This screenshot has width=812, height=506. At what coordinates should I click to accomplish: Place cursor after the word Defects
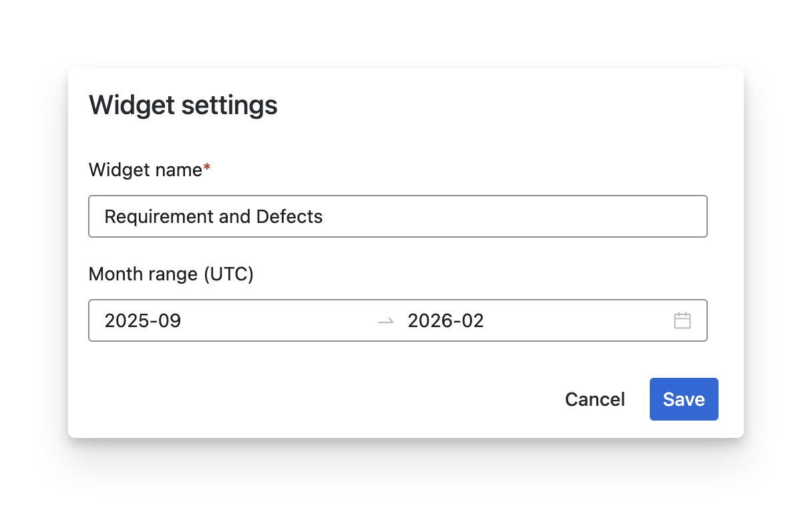tap(324, 216)
